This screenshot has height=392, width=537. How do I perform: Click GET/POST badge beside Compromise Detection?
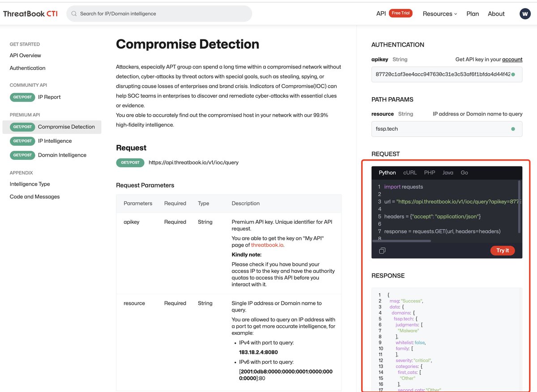point(22,127)
